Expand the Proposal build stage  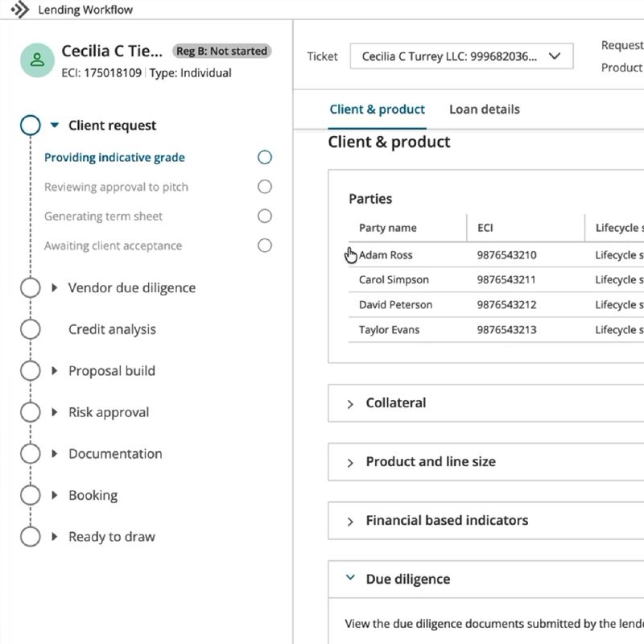point(54,370)
